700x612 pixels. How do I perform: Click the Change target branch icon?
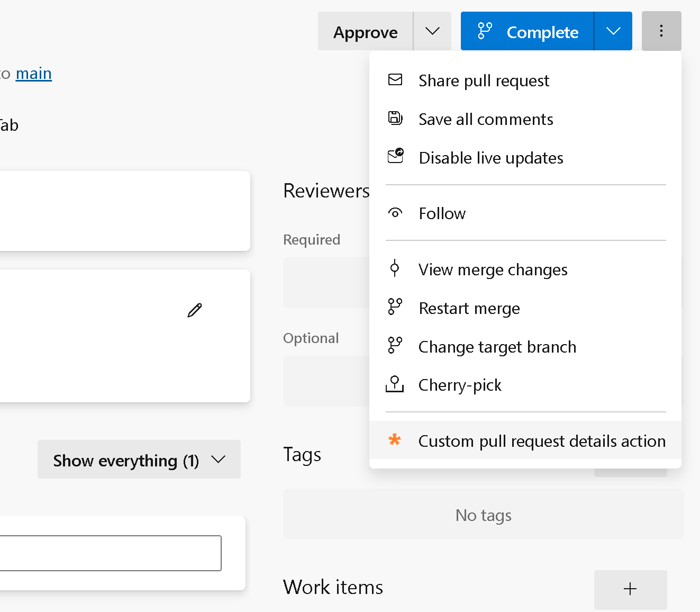click(x=395, y=346)
